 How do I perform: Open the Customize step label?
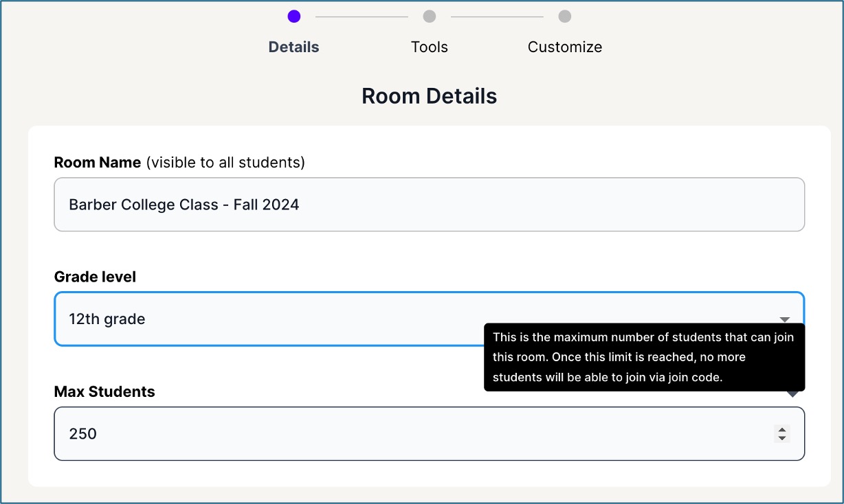pyautogui.click(x=564, y=47)
